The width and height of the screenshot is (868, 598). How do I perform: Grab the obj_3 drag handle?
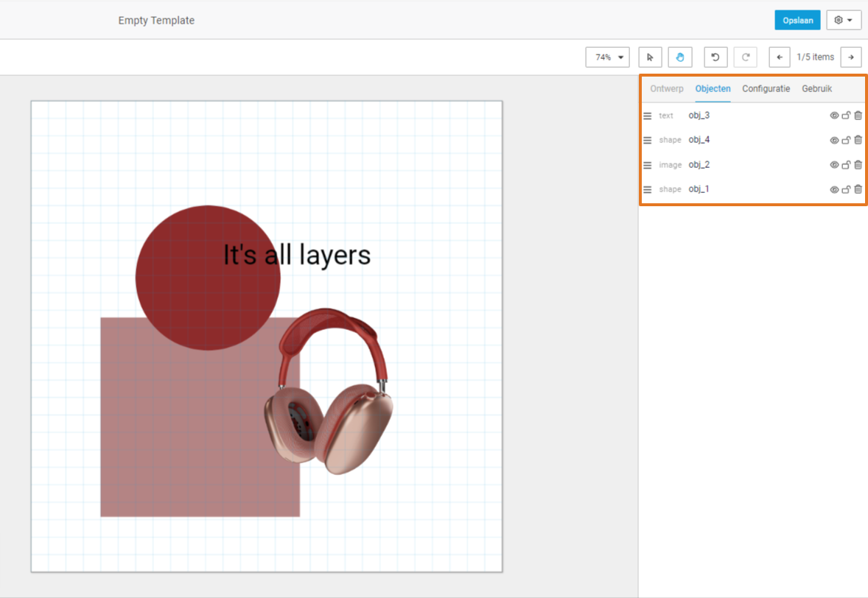[647, 116]
